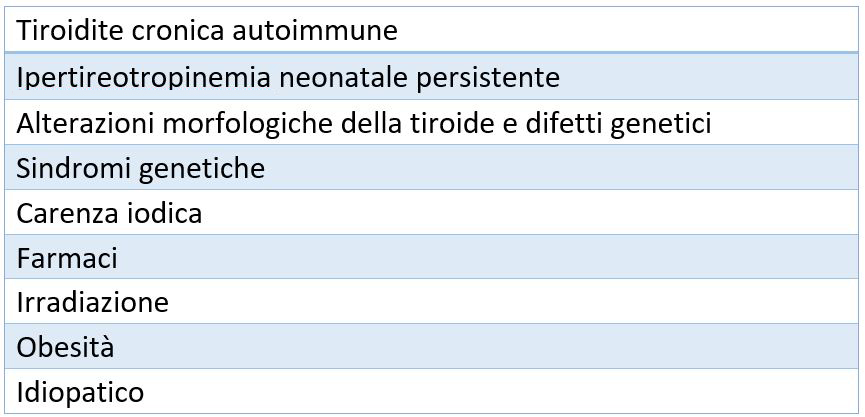Select the 'Obesità' row

(x=432, y=347)
